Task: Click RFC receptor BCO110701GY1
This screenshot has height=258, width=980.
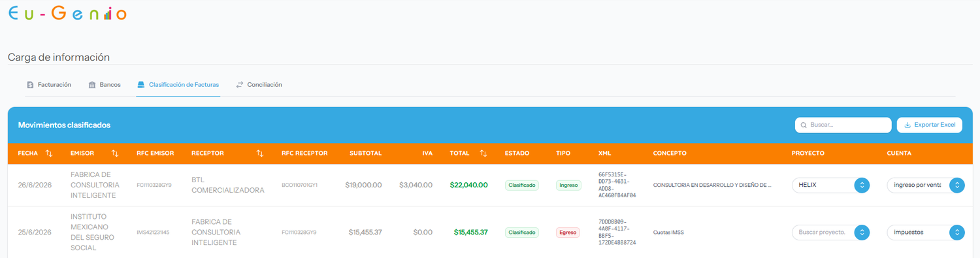Action: point(299,185)
